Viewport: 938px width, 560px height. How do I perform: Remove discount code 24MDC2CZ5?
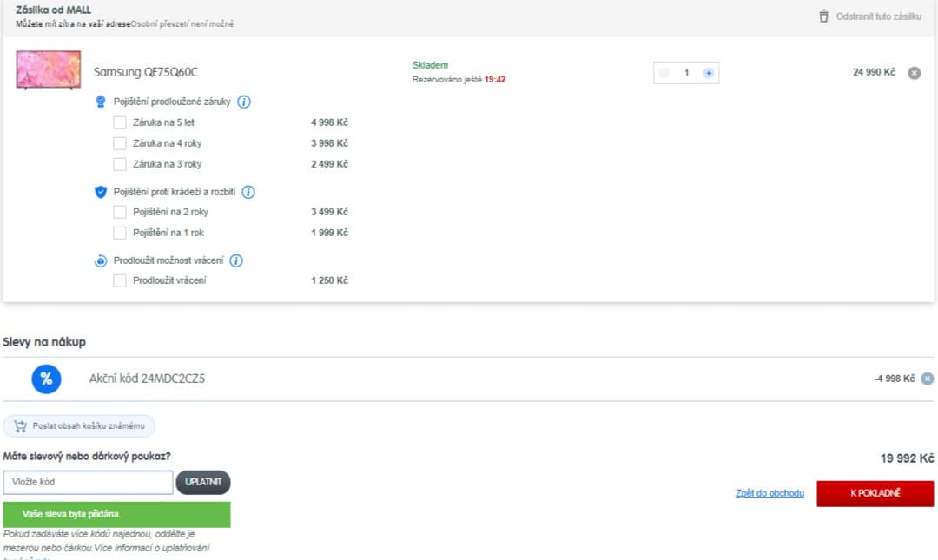pos(928,379)
